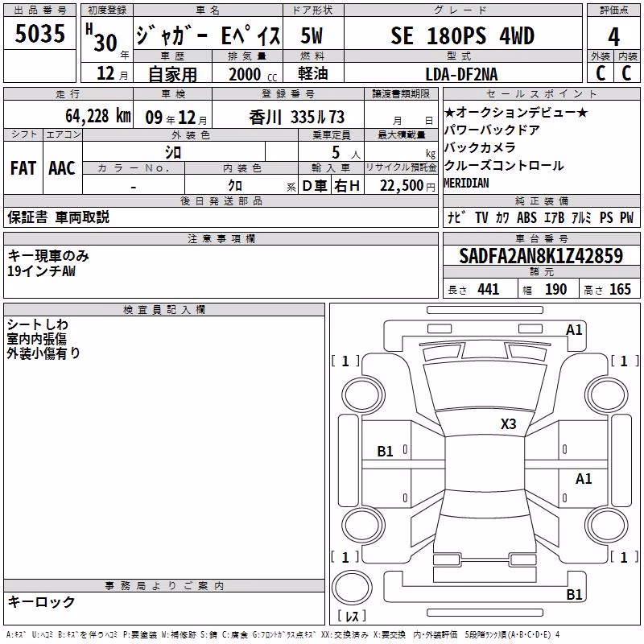This screenshot has height=644, width=644.
Task: Click inspector note 外装小傷有り
Action: (x=43, y=353)
